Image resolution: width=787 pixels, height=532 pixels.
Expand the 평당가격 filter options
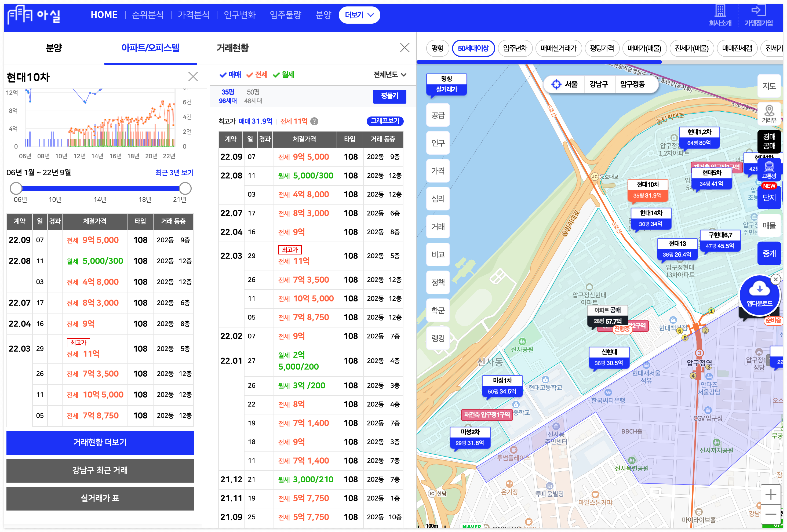tap(602, 48)
